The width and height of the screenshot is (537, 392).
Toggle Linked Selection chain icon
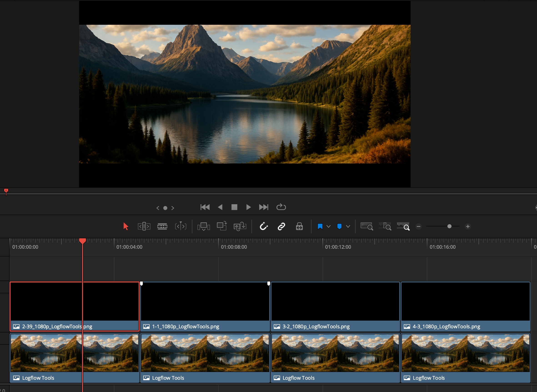pyautogui.click(x=281, y=226)
